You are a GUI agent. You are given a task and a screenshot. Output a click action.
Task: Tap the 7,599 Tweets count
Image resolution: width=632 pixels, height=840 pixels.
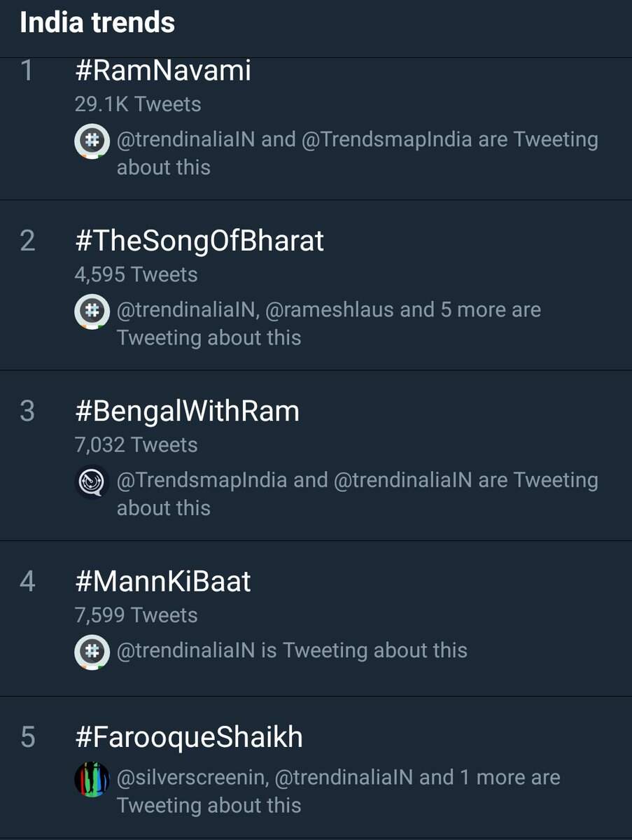pyautogui.click(x=136, y=615)
